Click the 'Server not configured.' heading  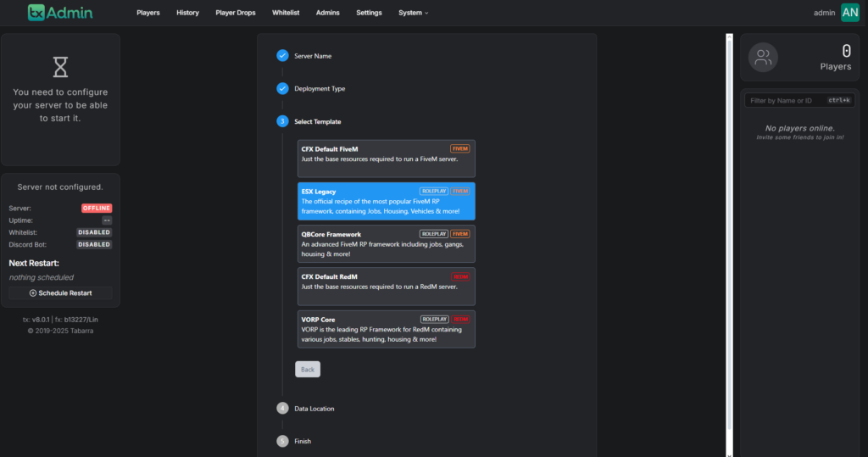60,187
